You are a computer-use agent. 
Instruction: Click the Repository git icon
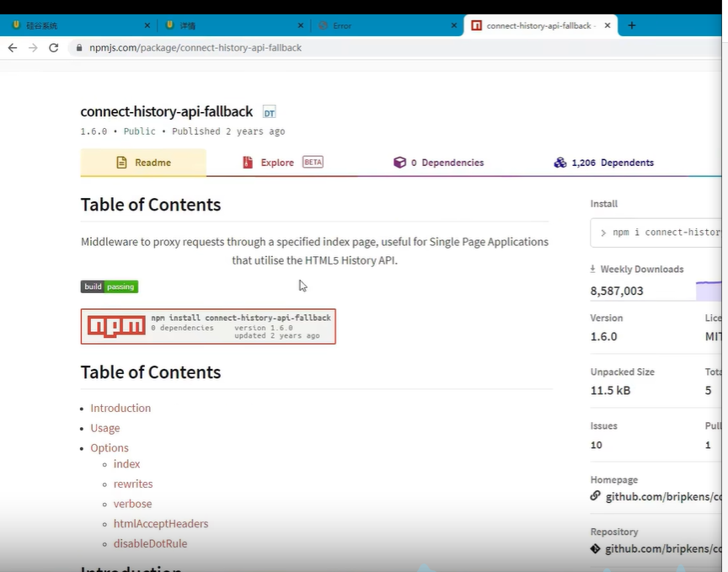tap(595, 548)
